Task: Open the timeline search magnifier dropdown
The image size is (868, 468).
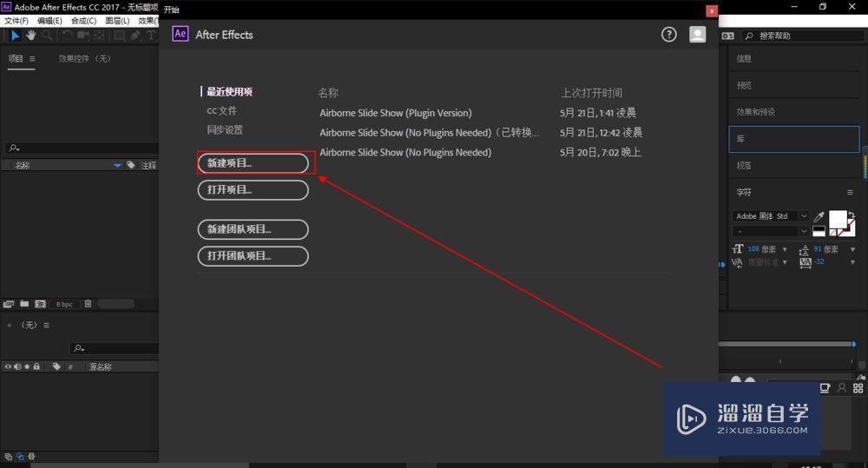Action: coord(79,348)
